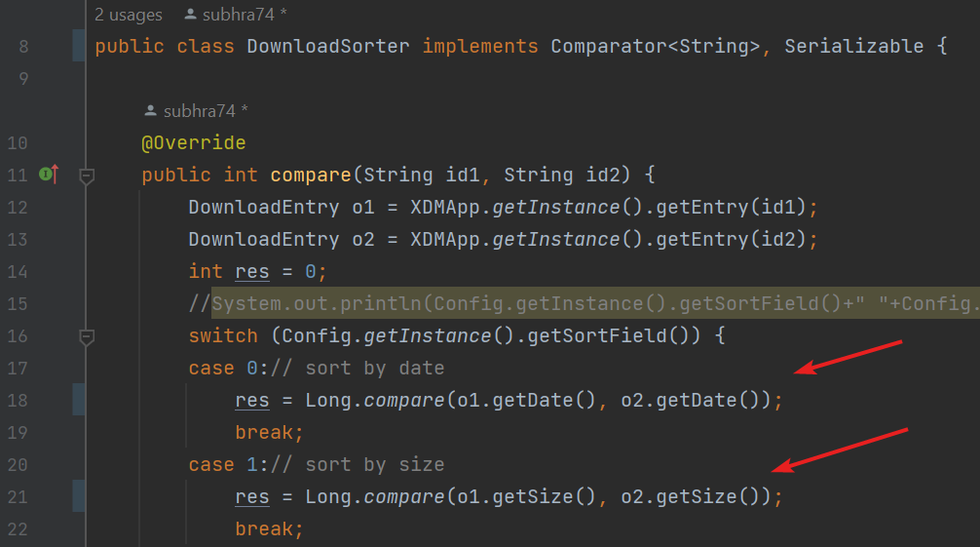Open the '2 usages' inlay hint
The height and width of the screenshot is (547, 980).
coord(129,15)
